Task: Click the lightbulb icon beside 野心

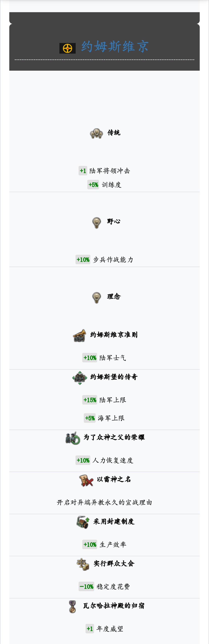Action: click(97, 222)
